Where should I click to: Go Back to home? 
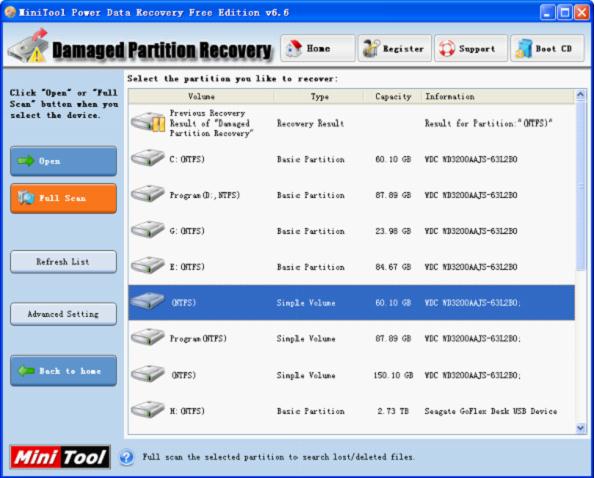63,371
